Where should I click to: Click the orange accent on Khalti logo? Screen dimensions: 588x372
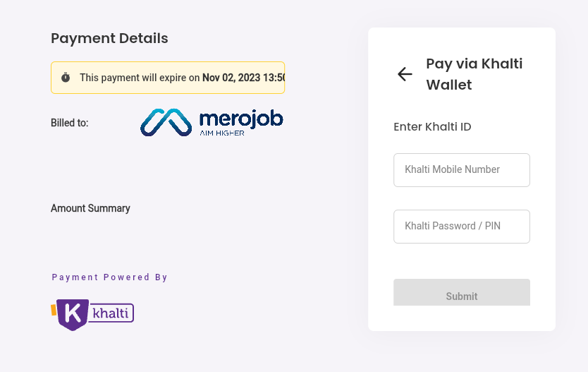(53, 308)
